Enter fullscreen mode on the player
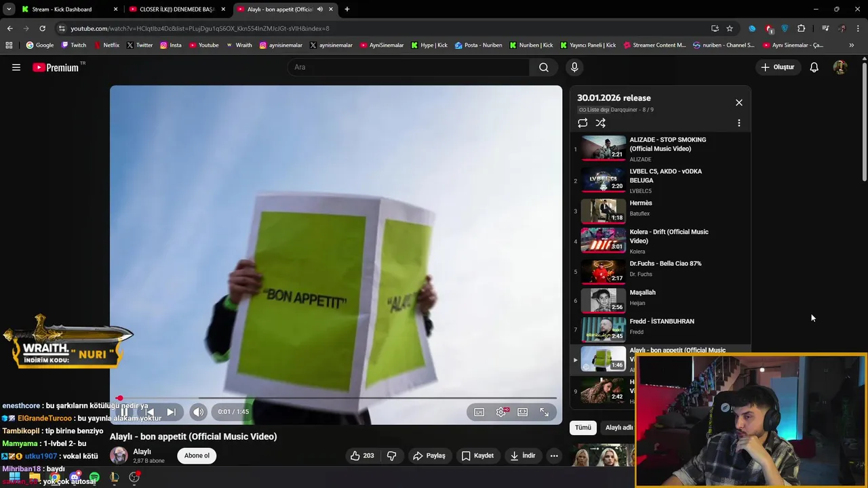Viewport: 868px width, 488px height. [545, 411]
